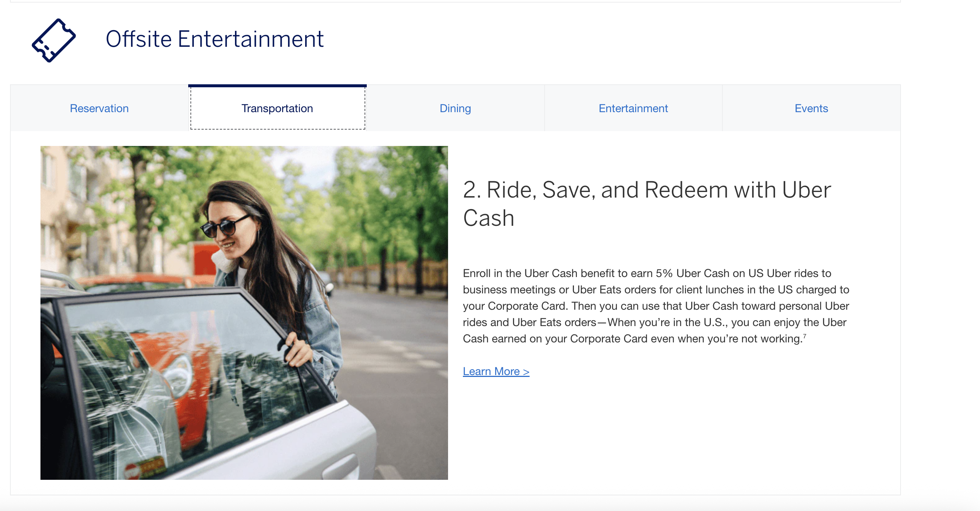This screenshot has height=511, width=980.
Task: Click the ticket icon beside Offsite Entertainment
Action: point(54,40)
